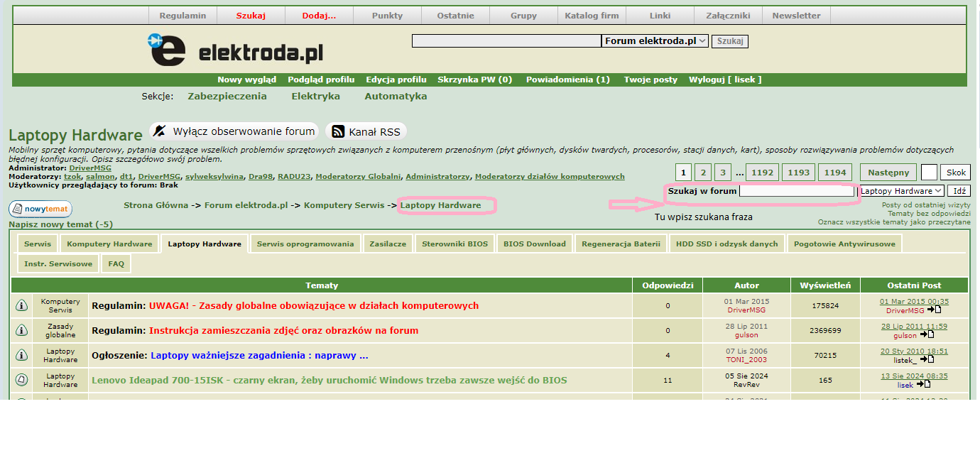This screenshot has height=453, width=980.
Task: Open Załączniki in the top menu
Action: click(728, 16)
